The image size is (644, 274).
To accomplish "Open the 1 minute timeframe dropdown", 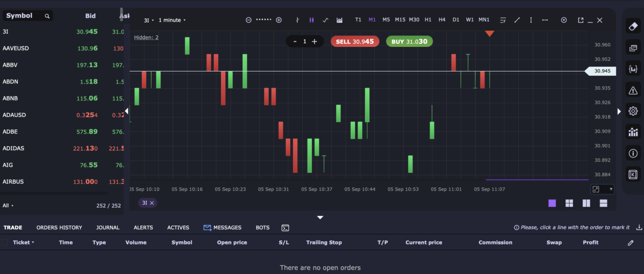I will point(172,20).
